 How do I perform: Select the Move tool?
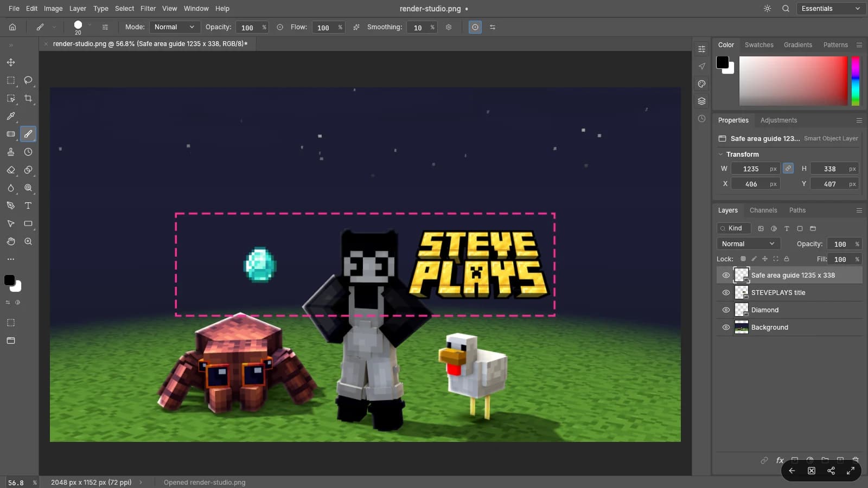(11, 62)
